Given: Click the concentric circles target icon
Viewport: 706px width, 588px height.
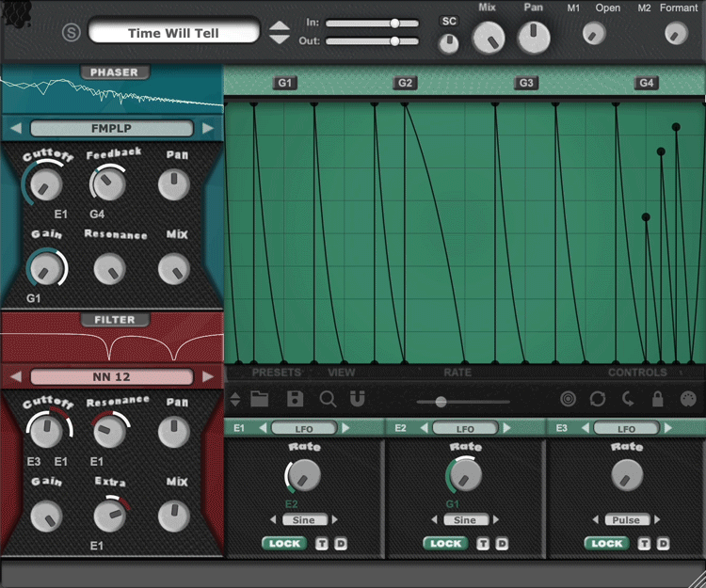Looking at the screenshot, I should click(567, 399).
